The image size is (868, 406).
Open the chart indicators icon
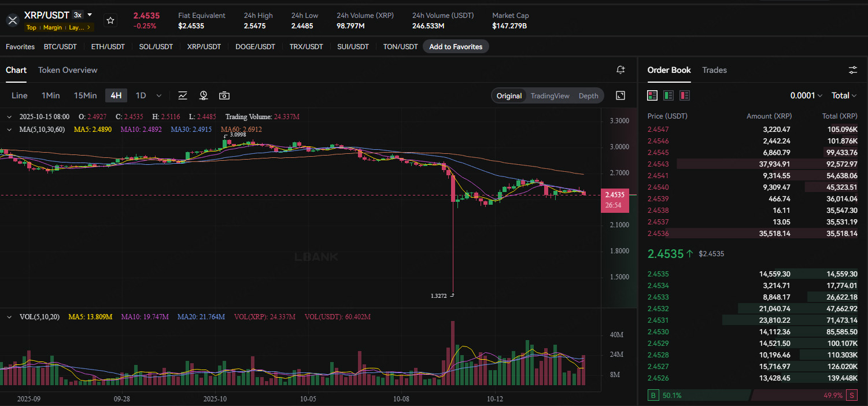click(x=183, y=95)
